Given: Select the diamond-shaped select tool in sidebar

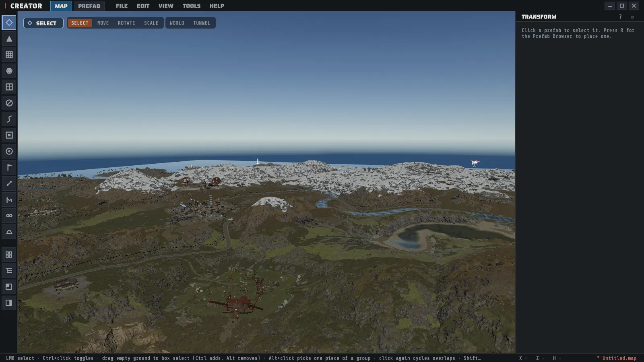Looking at the screenshot, I should point(9,23).
